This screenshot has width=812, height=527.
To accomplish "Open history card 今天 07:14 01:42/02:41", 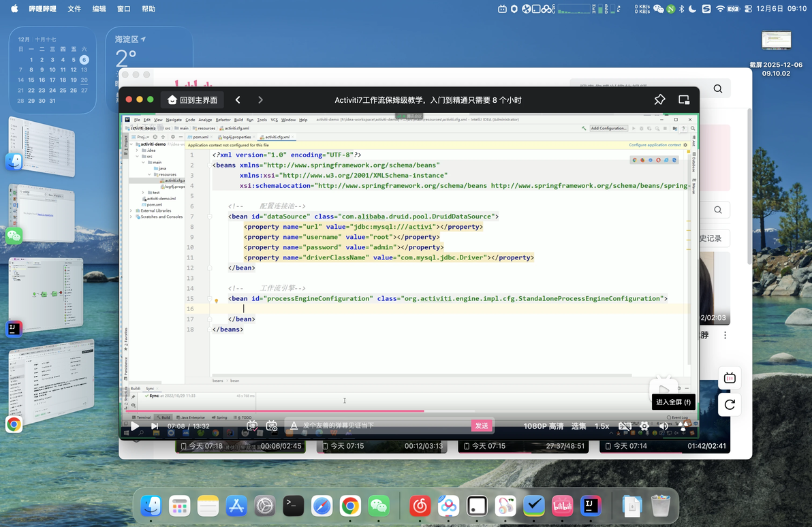I will coord(665,446).
